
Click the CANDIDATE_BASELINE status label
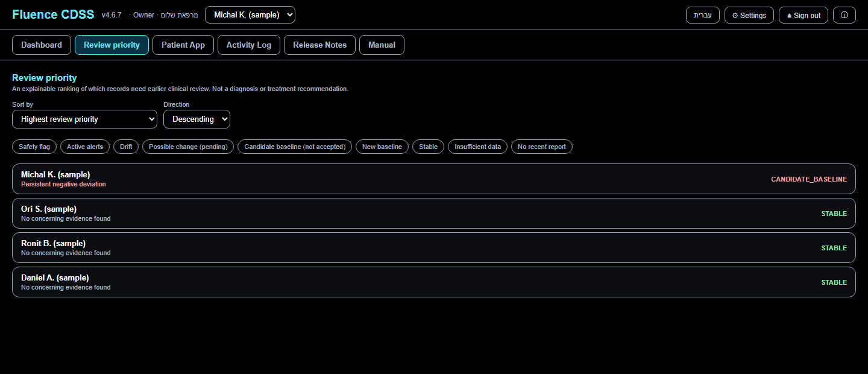[809, 179]
